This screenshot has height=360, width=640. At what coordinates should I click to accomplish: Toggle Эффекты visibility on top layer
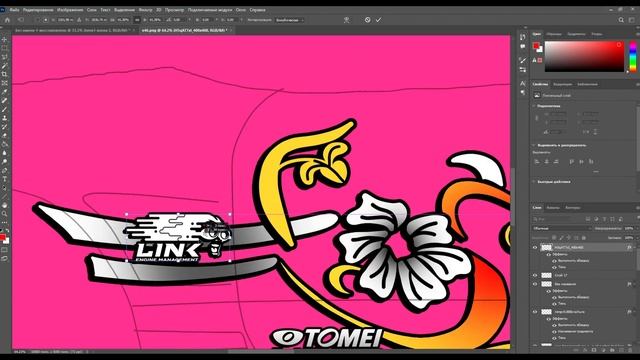549,254
